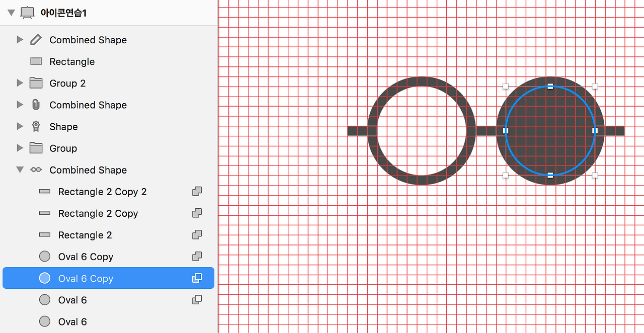
Task: Click the Rectangle layer's rectangle icon
Action: click(x=36, y=61)
